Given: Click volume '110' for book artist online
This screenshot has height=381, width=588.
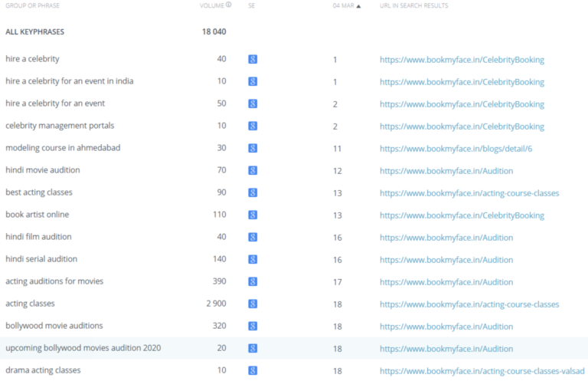Looking at the screenshot, I should 220,215.
